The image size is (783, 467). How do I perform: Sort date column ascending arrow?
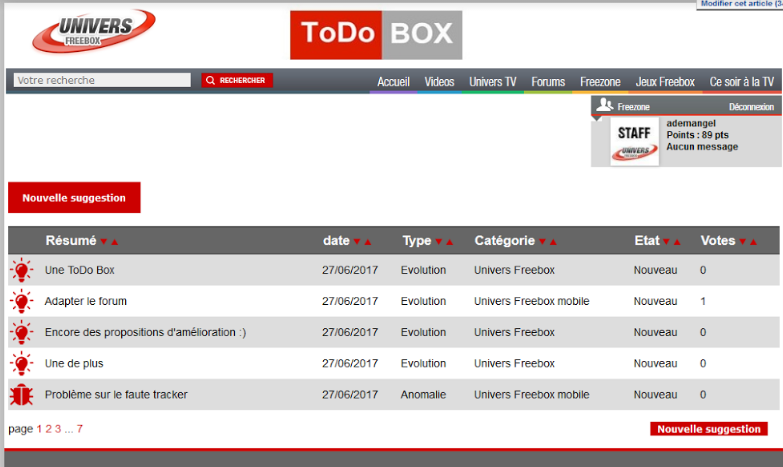tap(368, 242)
